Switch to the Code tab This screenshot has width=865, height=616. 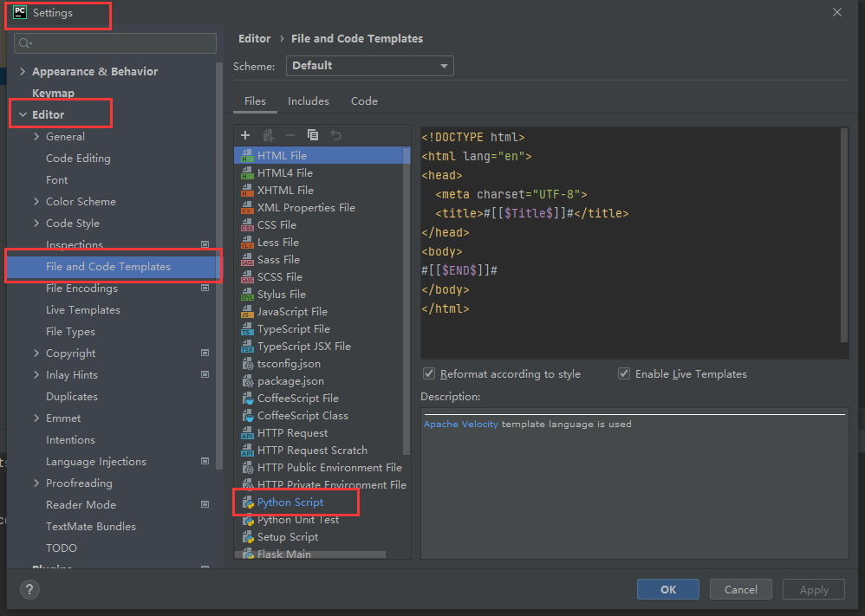point(364,101)
